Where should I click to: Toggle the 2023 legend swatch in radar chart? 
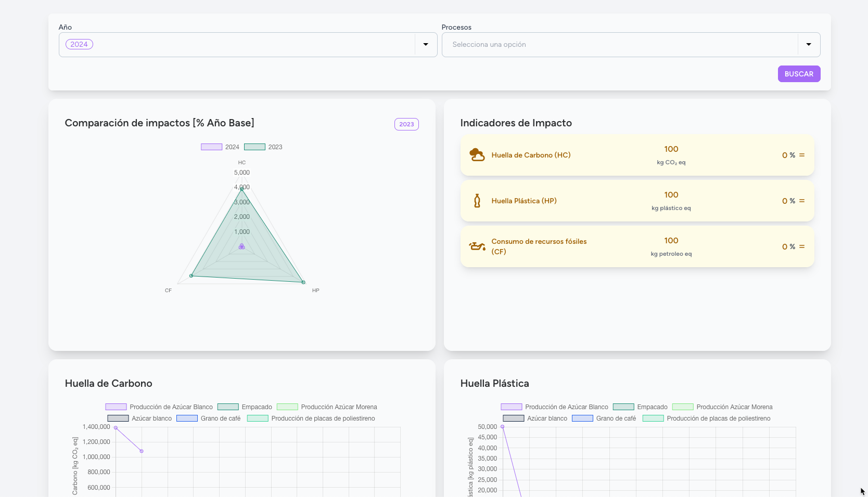coord(254,147)
